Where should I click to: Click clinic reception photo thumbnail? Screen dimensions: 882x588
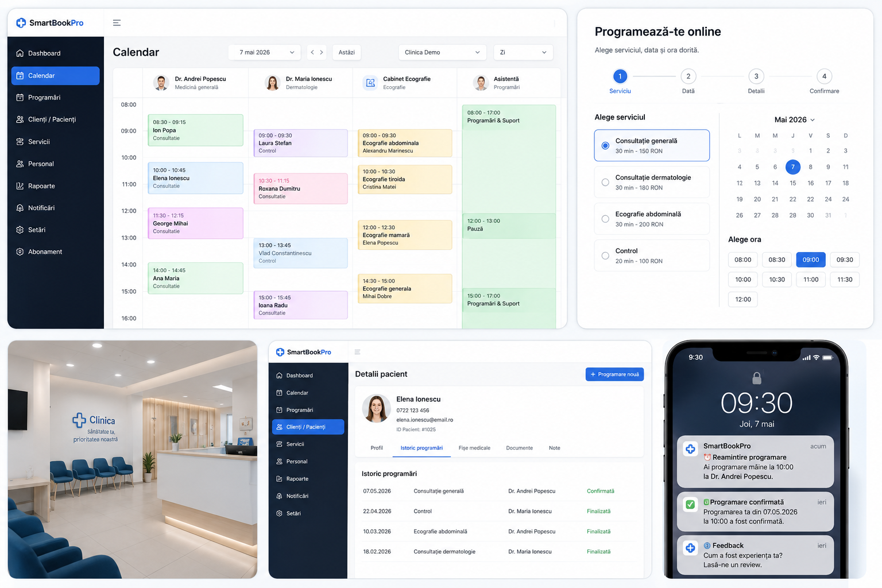click(132, 459)
